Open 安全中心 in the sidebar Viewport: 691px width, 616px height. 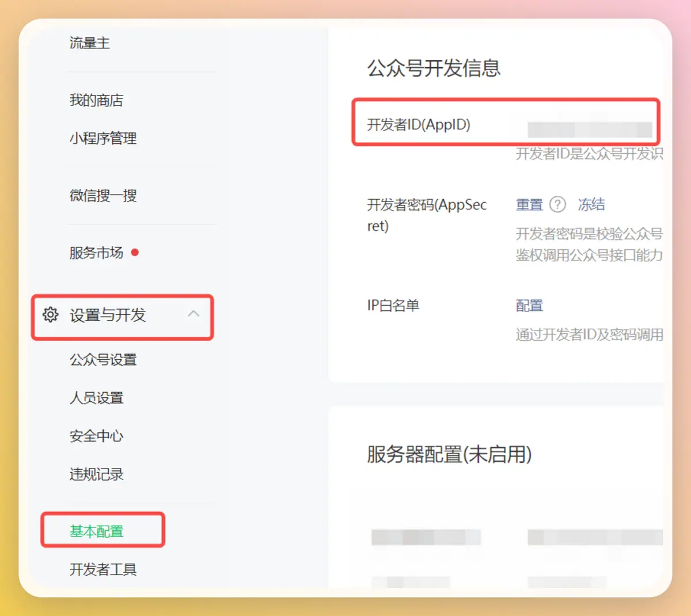(97, 436)
